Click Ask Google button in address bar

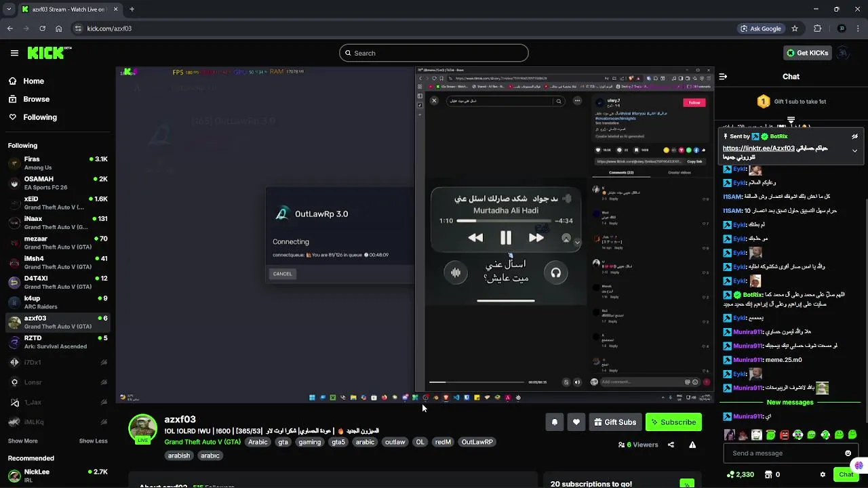pos(761,28)
